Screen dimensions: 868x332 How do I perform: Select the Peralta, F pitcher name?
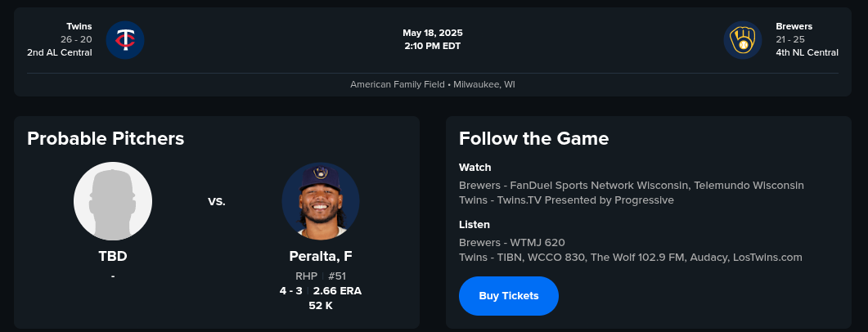(321, 256)
